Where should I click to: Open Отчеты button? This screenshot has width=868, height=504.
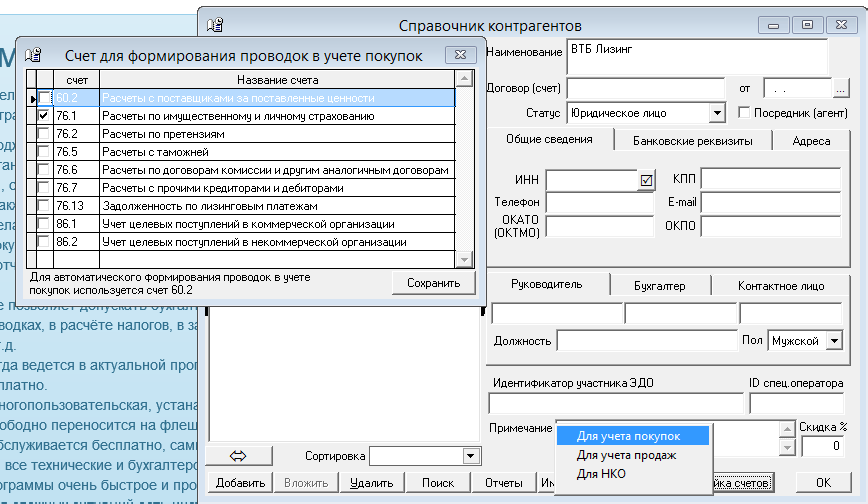point(503,482)
